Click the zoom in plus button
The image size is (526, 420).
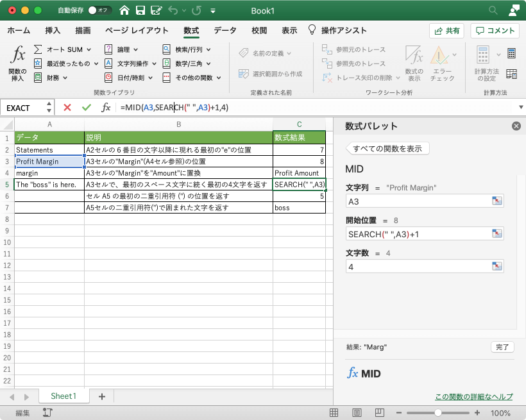477,412
